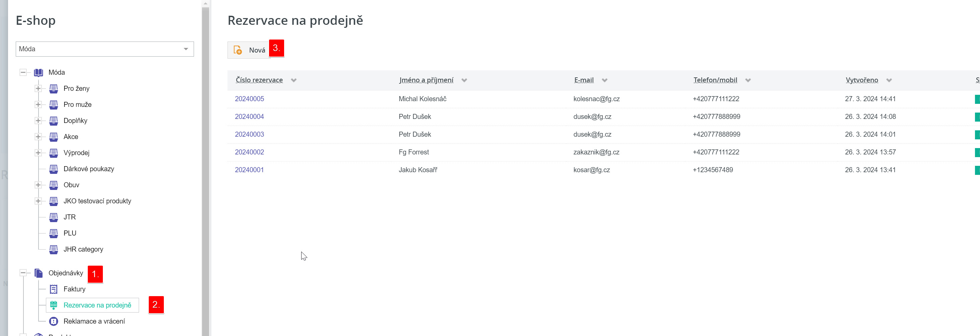Image resolution: width=980 pixels, height=336 pixels.
Task: Select the Výprodej category
Action: (x=76, y=152)
